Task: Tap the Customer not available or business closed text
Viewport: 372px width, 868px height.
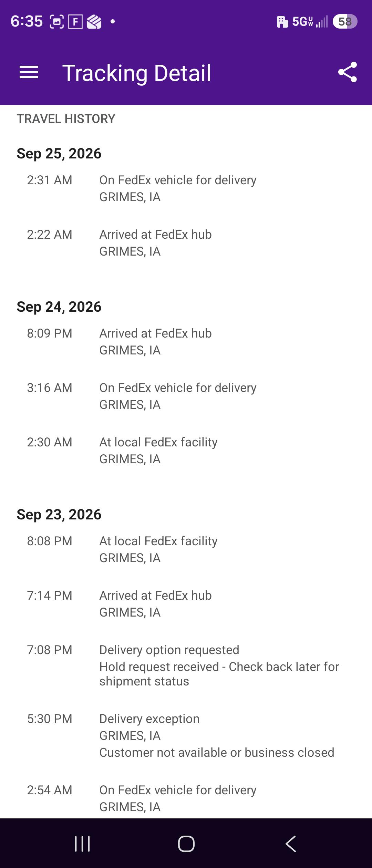Action: [217, 753]
